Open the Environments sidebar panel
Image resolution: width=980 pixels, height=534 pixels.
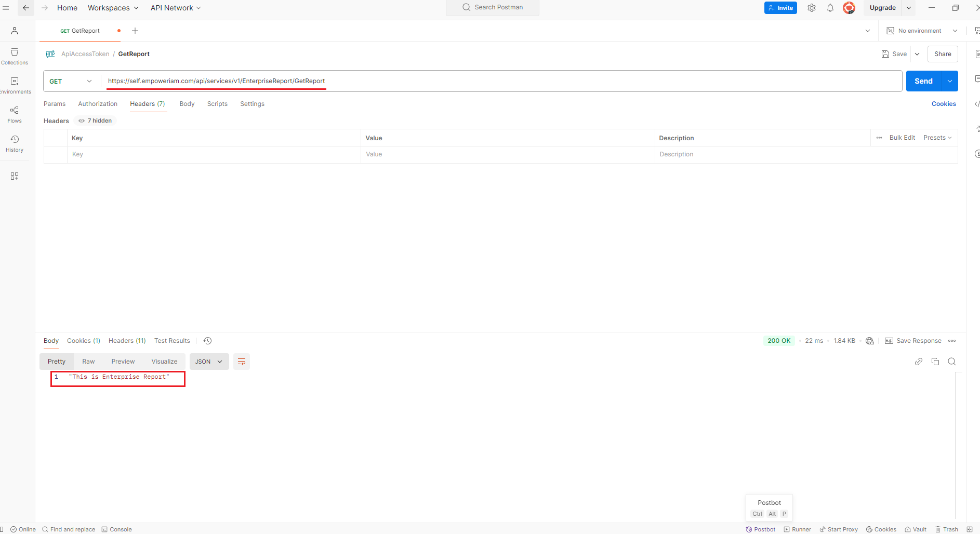15,85
